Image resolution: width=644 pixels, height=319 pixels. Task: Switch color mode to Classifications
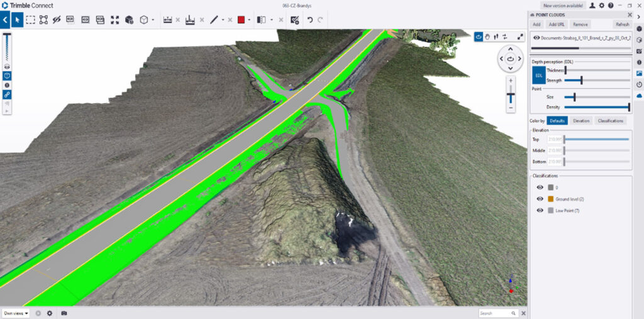610,120
